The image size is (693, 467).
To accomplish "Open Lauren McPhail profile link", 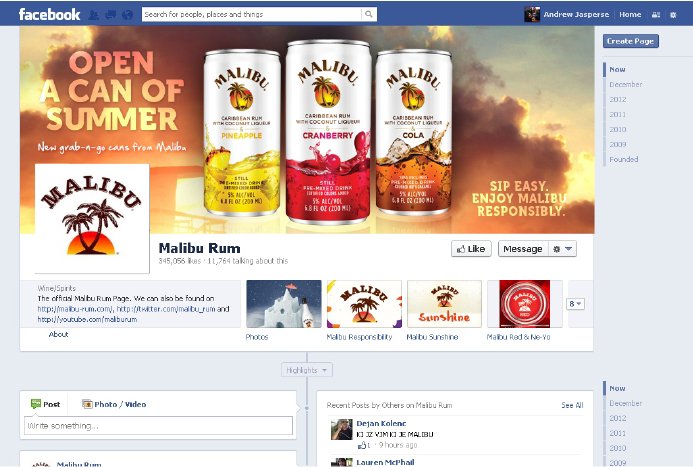I will click(x=385, y=462).
